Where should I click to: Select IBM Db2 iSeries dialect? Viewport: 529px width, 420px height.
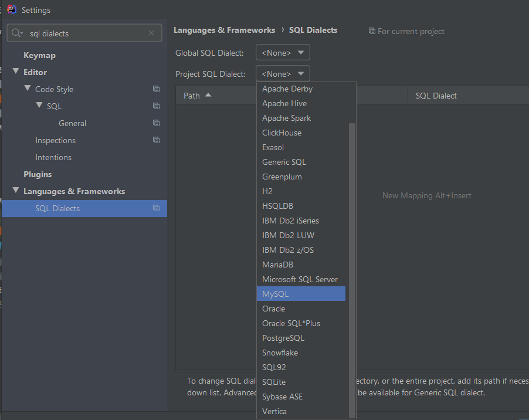click(x=301, y=221)
